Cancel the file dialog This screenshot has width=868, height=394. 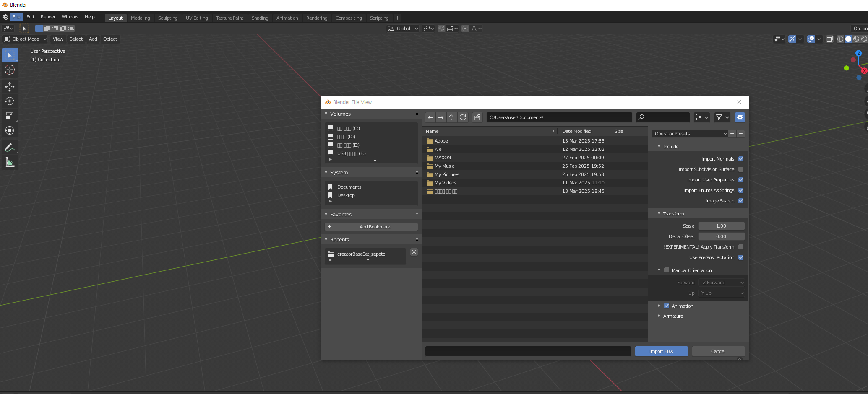tap(718, 351)
